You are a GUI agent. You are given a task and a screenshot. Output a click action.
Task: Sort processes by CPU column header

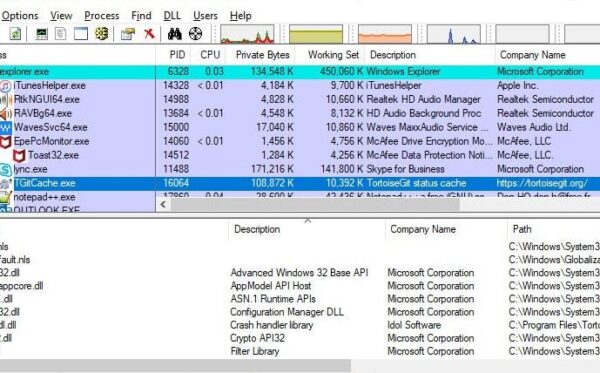click(x=209, y=55)
